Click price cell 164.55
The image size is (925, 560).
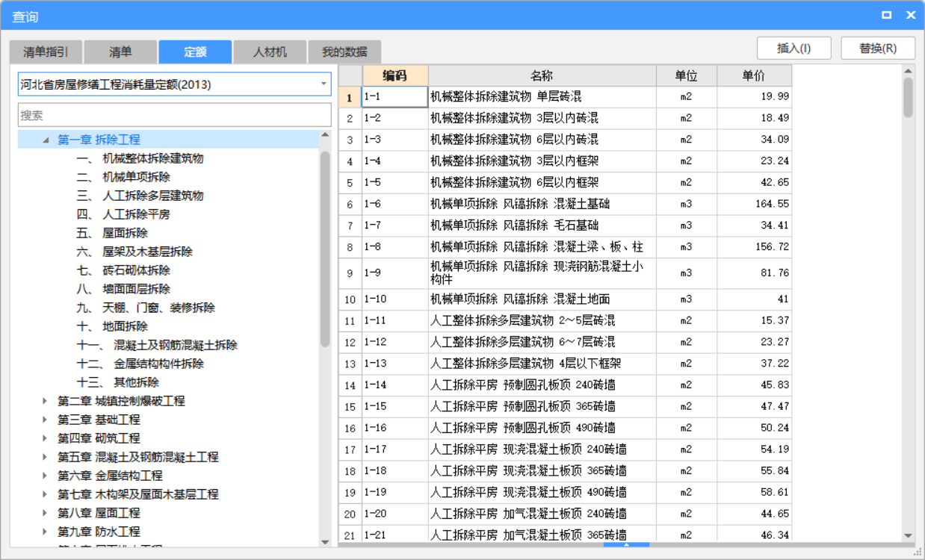[754, 204]
